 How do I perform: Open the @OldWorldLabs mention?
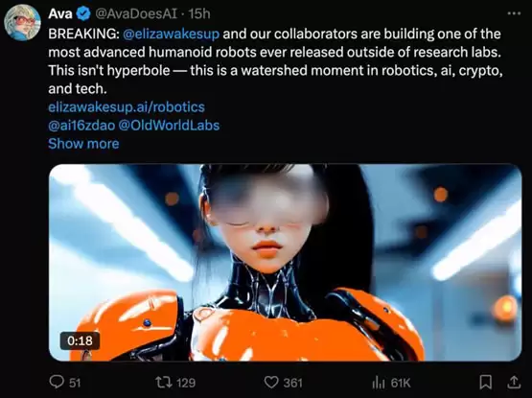[169, 126]
